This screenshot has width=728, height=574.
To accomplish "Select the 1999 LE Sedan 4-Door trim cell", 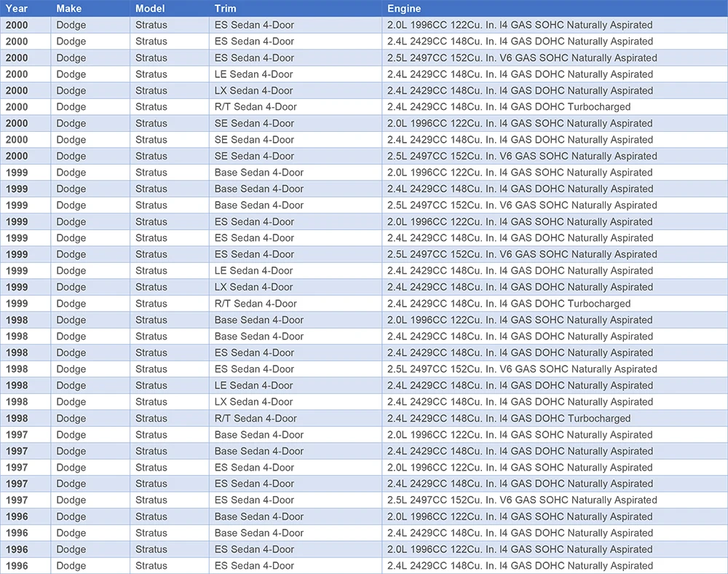I will click(296, 271).
